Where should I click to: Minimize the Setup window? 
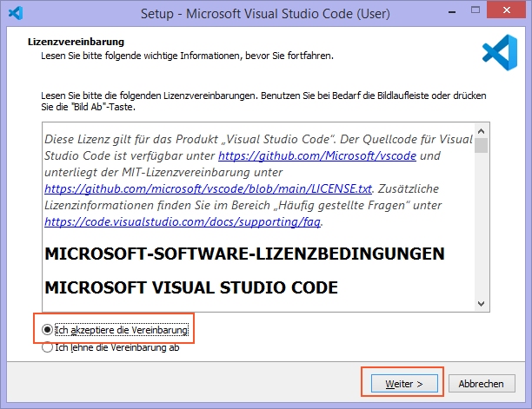[451, 12]
